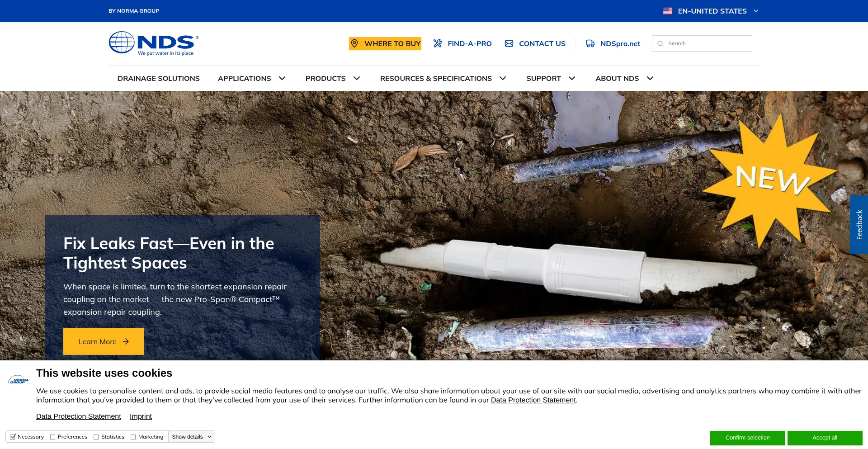Click the Norma Group cookie banner logo
The image size is (868, 449).
tap(18, 381)
